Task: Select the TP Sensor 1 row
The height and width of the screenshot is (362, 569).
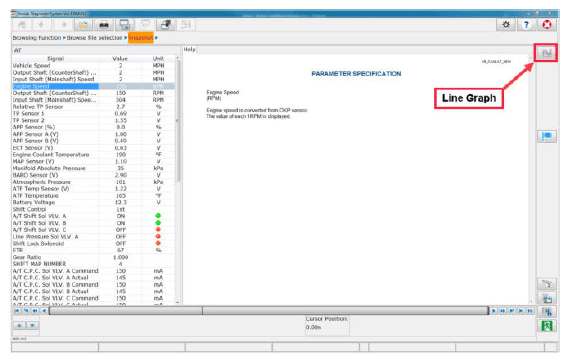Action: click(x=94, y=114)
